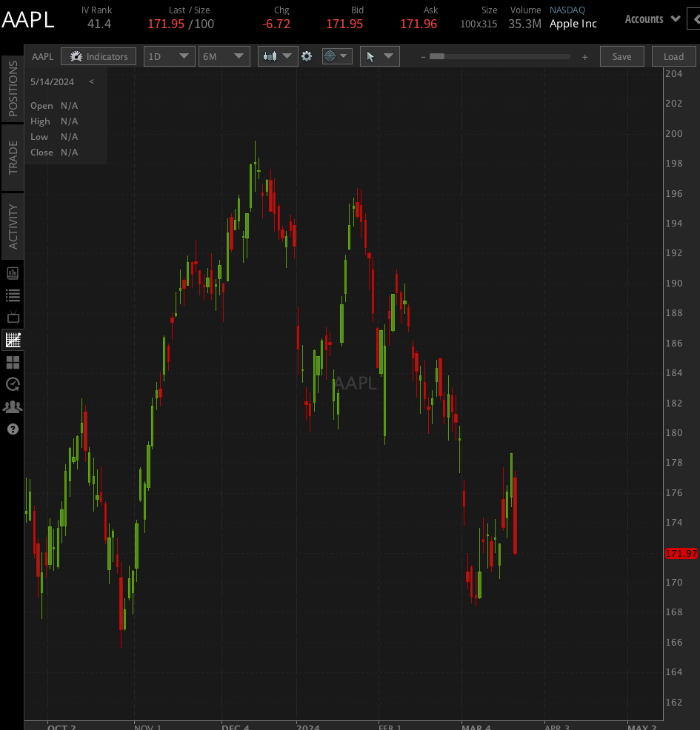Switch to the ACTIVITY side tab
700x730 pixels.
tap(13, 227)
